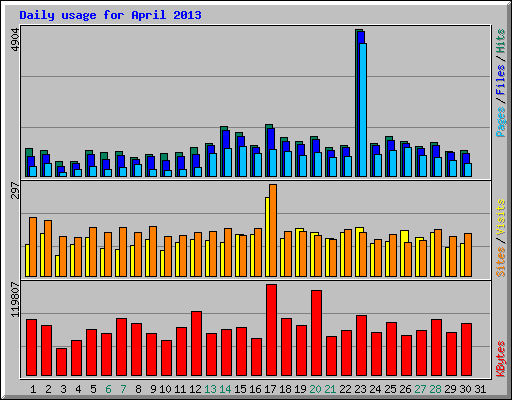Click green day label 6 on the x-axis
The height and width of the screenshot is (400, 512).
108,389
